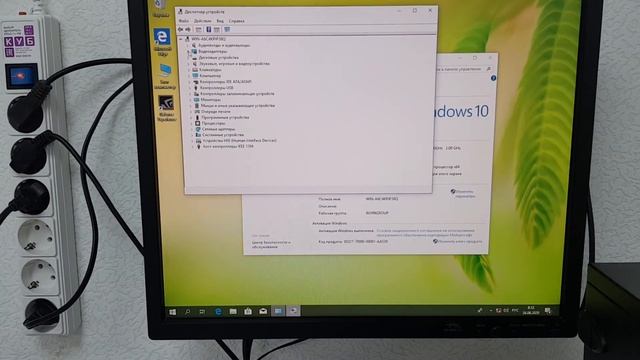Click the Forward arrow in Device Manager toolbar
This screenshot has height=360, width=640.
(x=188, y=29)
